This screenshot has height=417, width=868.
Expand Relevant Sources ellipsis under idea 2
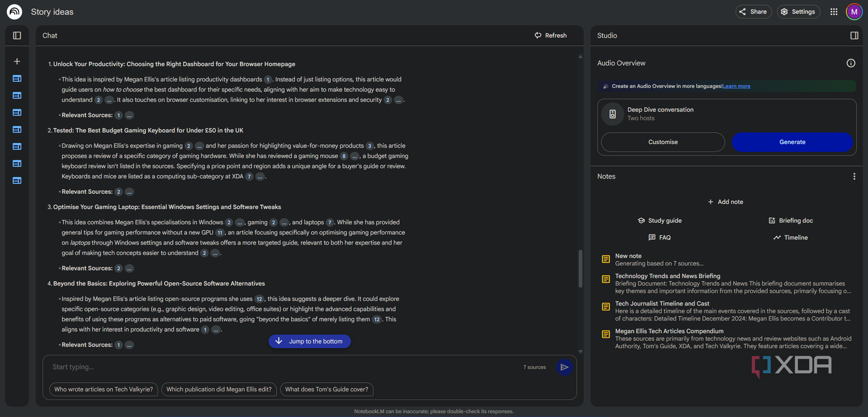[130, 192]
